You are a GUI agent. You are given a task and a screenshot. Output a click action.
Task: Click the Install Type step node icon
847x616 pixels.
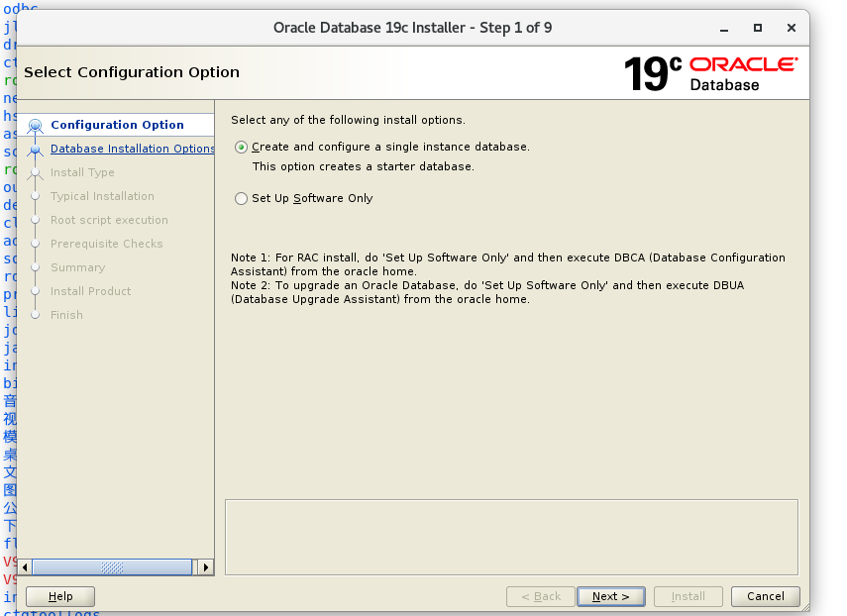[x=35, y=172]
